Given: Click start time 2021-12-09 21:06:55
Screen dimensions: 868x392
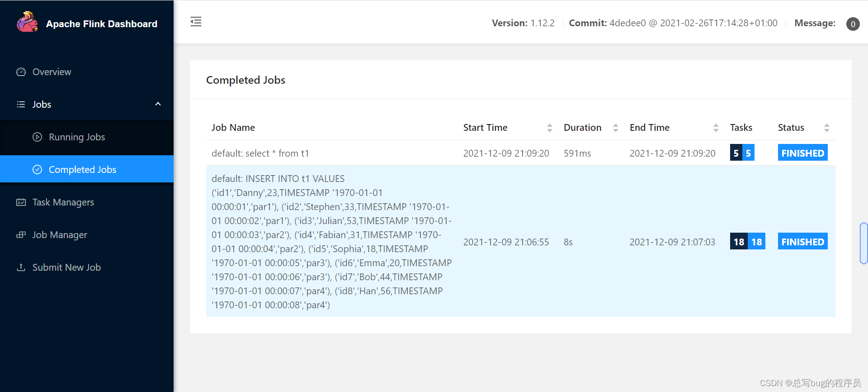Looking at the screenshot, I should [x=506, y=242].
